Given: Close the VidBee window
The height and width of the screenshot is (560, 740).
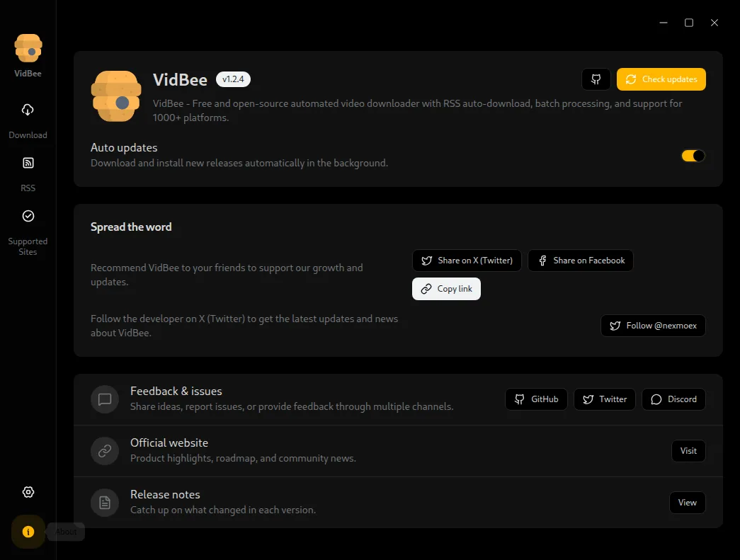Looking at the screenshot, I should coord(715,23).
